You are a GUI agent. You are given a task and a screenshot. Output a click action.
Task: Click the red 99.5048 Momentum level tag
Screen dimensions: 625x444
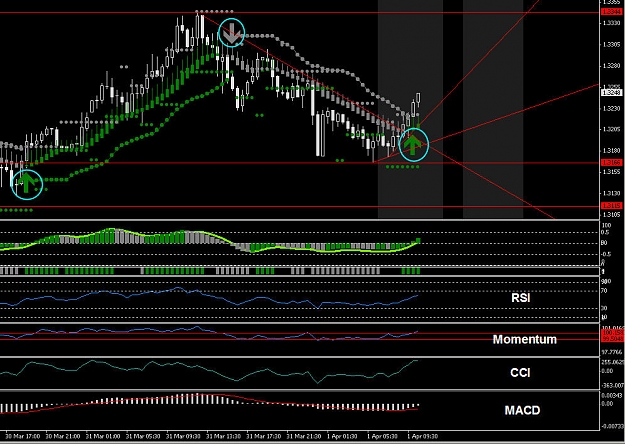pyautogui.click(x=612, y=339)
